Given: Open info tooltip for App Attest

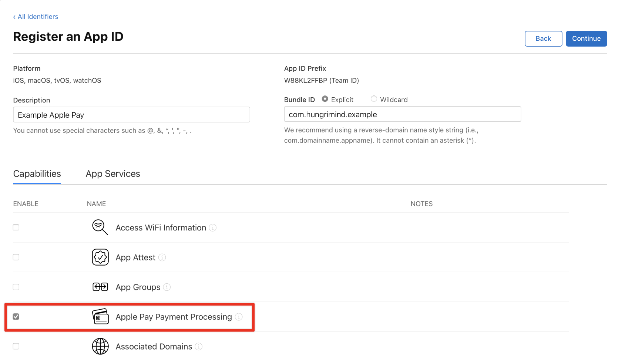Looking at the screenshot, I should (x=162, y=257).
